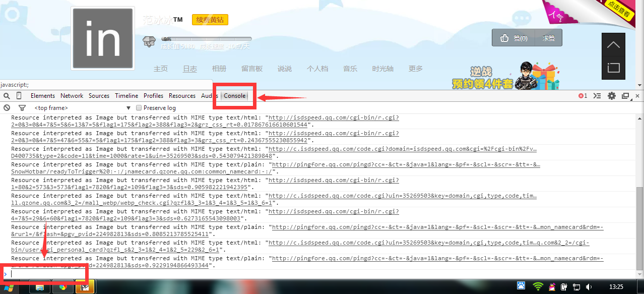This screenshot has height=294, width=644.
Task: Switch to the Network tab
Action: pyautogui.click(x=72, y=96)
